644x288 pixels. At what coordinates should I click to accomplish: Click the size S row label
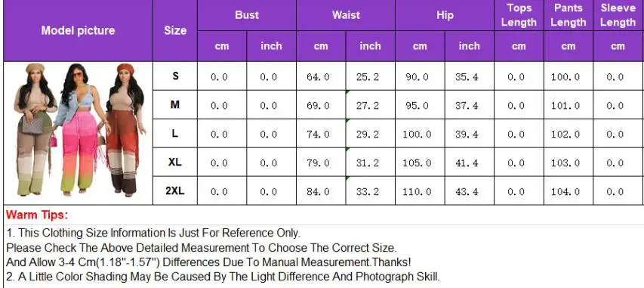(175, 76)
